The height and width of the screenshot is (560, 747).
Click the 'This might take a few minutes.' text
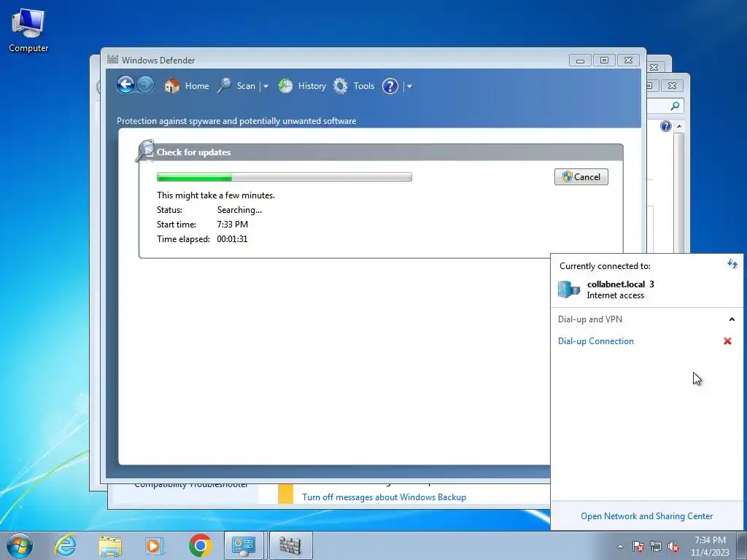216,195
